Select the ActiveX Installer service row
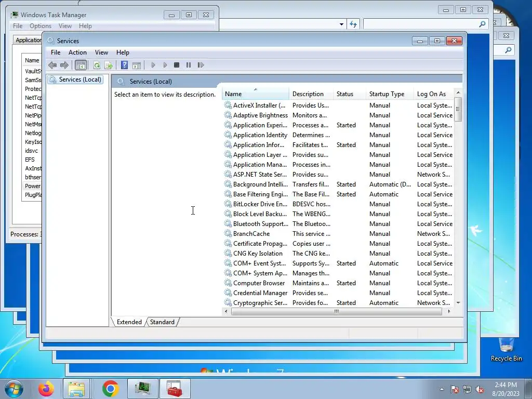 coord(338,105)
